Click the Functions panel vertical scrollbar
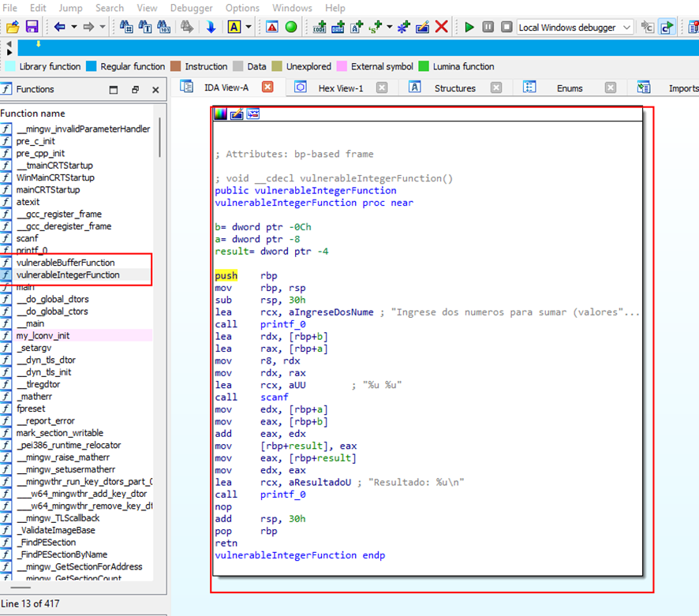The width and height of the screenshot is (699, 616). point(160,138)
